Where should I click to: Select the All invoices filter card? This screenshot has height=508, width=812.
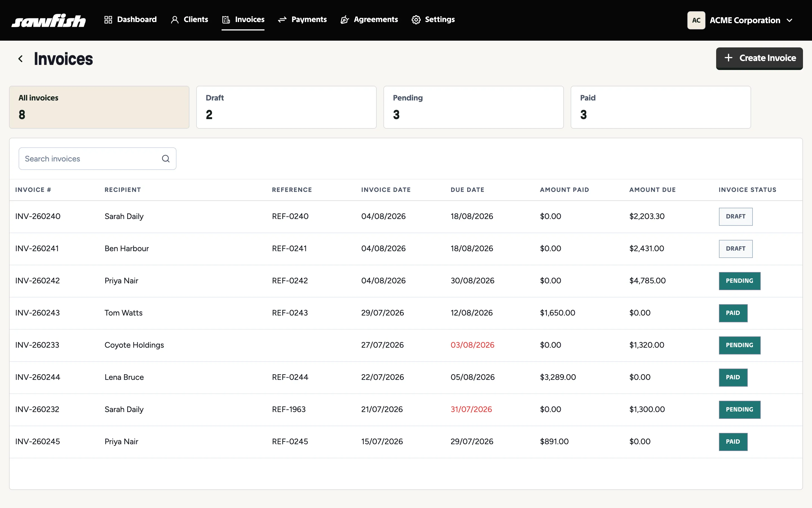[99, 107]
